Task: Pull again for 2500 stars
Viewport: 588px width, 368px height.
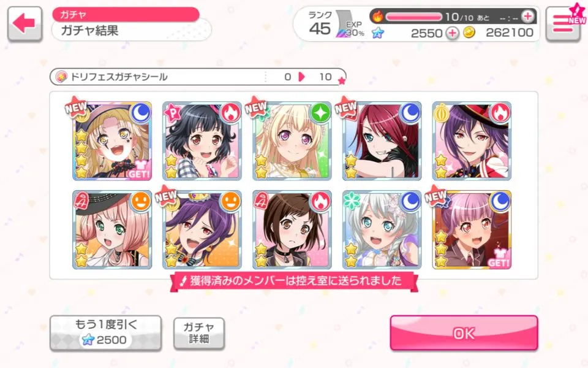Action: click(106, 332)
